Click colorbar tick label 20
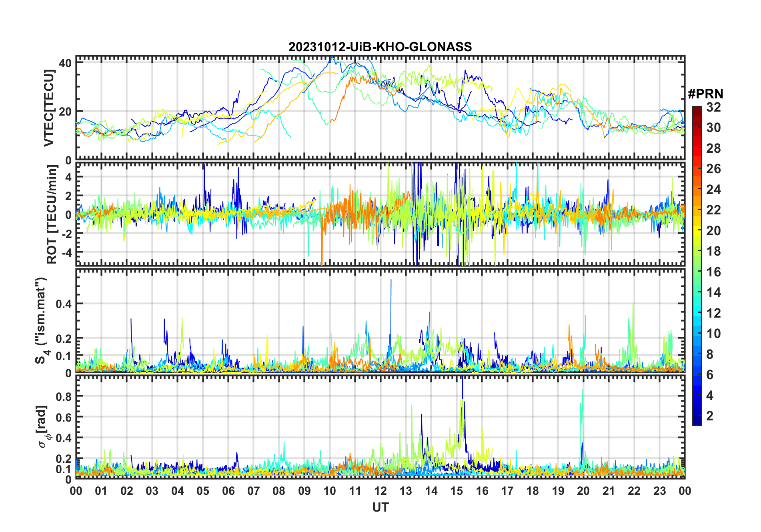The image size is (761, 532). tap(713, 231)
